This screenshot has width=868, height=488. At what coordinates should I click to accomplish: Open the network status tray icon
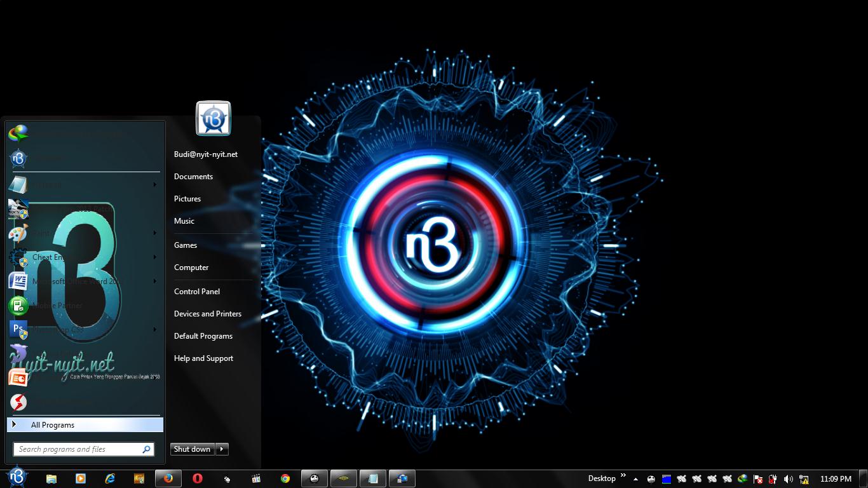click(804, 479)
